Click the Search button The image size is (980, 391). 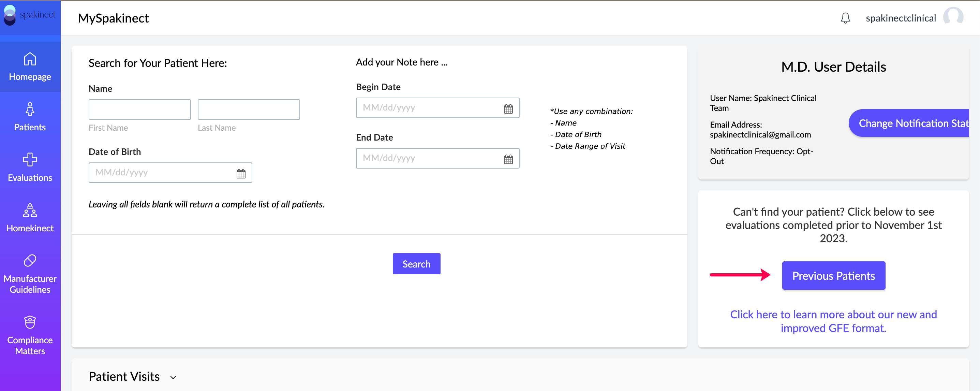[417, 264]
